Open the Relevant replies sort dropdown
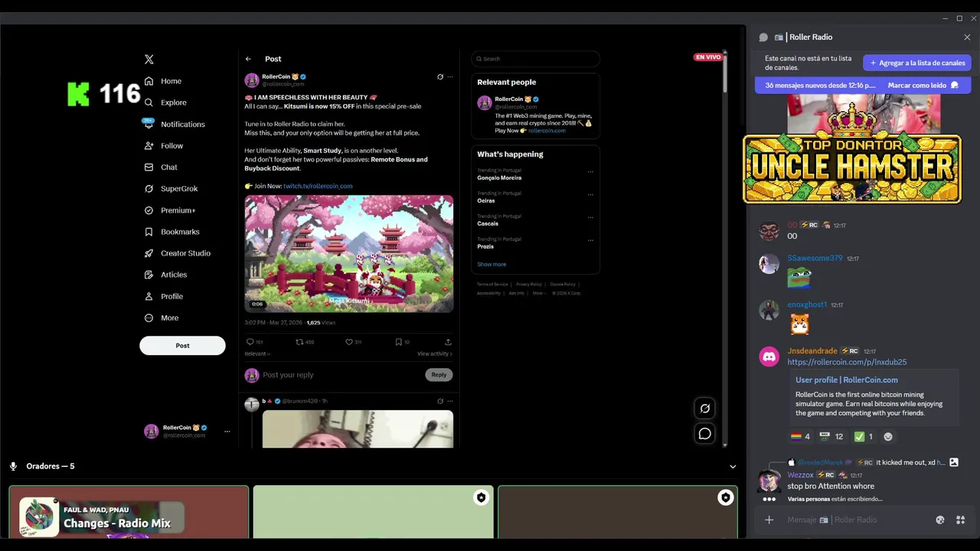The width and height of the screenshot is (980, 551). point(257,354)
